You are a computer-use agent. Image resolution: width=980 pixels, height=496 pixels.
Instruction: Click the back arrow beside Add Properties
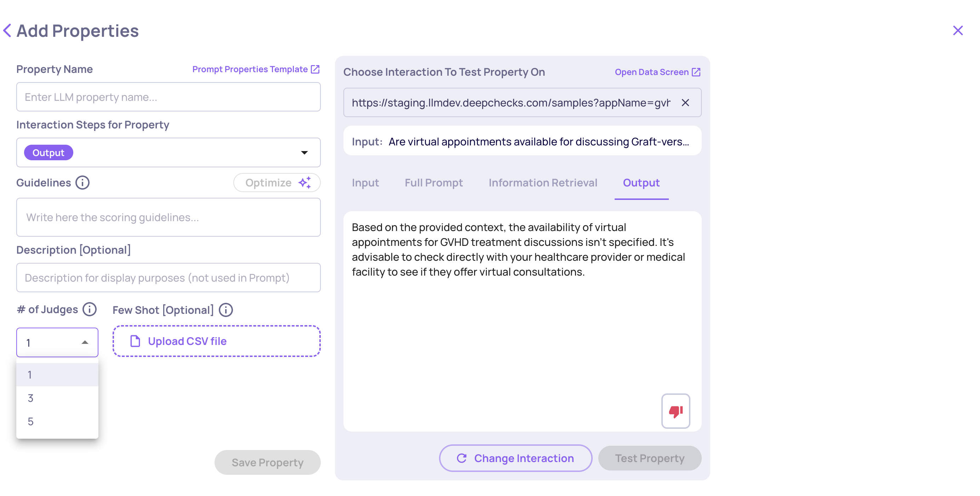coord(7,31)
